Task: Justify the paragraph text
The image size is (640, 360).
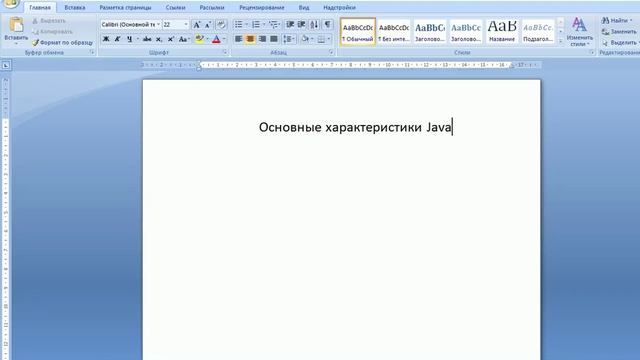Action: 274,39
